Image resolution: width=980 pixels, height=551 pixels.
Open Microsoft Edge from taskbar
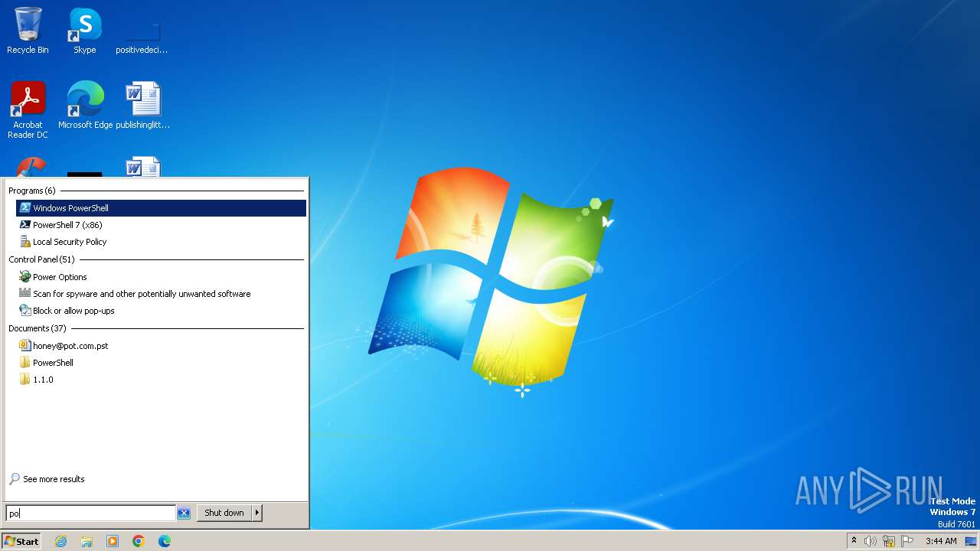[165, 541]
